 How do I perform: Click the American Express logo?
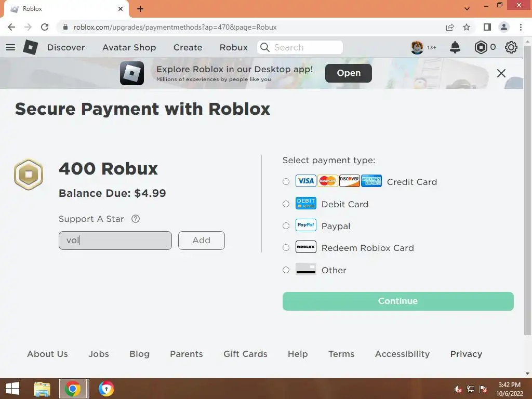(371, 181)
